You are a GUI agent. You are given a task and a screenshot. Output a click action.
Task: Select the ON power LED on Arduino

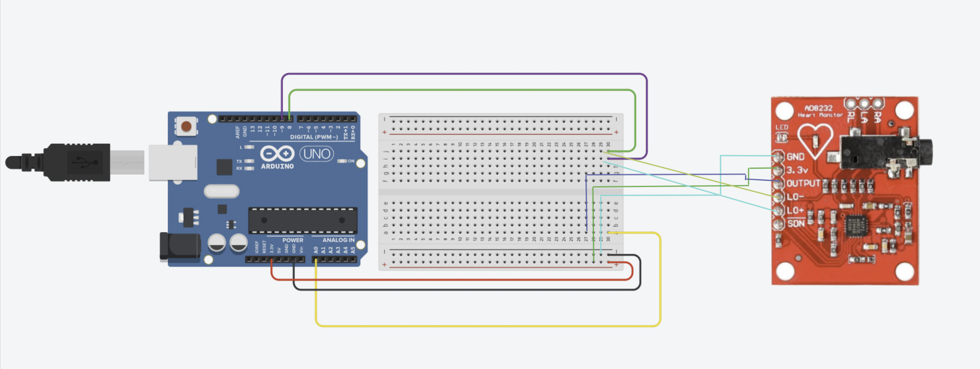click(x=342, y=161)
